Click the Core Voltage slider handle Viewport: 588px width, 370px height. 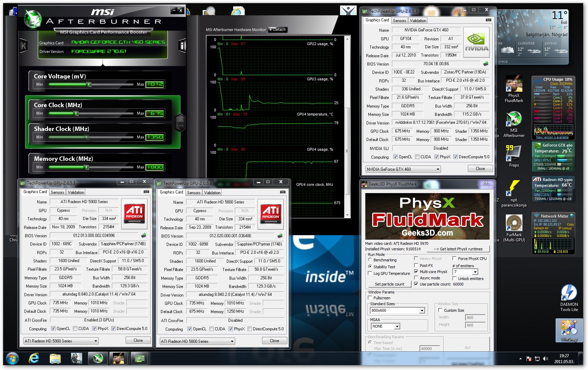pos(89,84)
